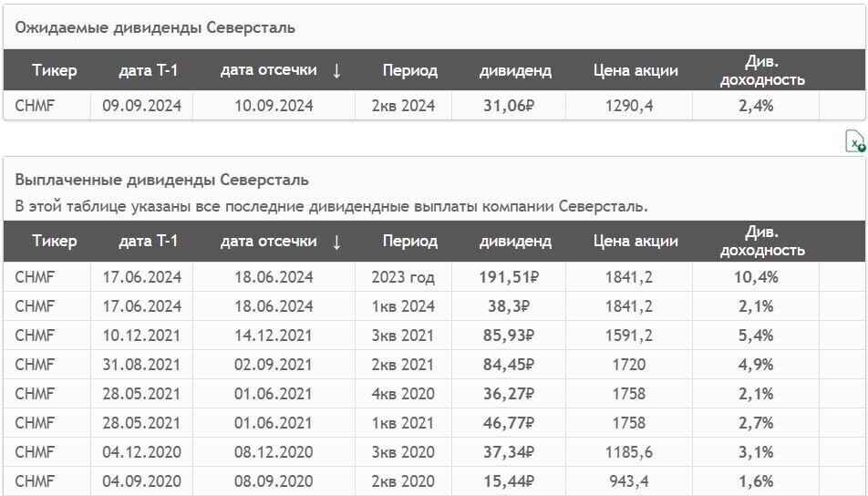This screenshot has width=868, height=496.
Task: Sort paid dividends table by Период header
Action: coord(409,242)
